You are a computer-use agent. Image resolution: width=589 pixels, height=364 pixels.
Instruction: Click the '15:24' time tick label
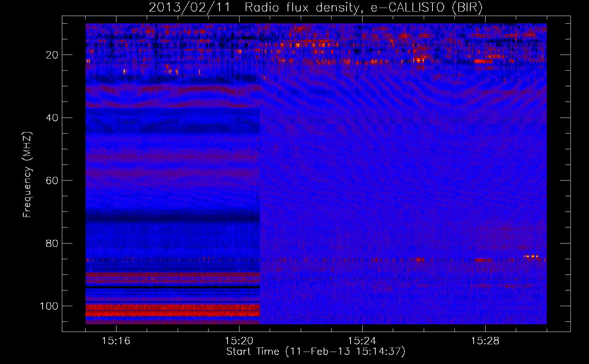[362, 341]
